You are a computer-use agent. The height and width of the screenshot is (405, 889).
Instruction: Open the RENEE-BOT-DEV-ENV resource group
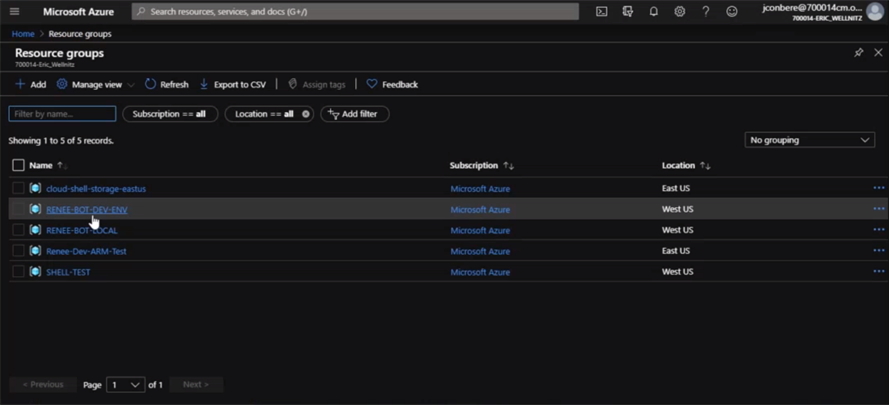87,210
